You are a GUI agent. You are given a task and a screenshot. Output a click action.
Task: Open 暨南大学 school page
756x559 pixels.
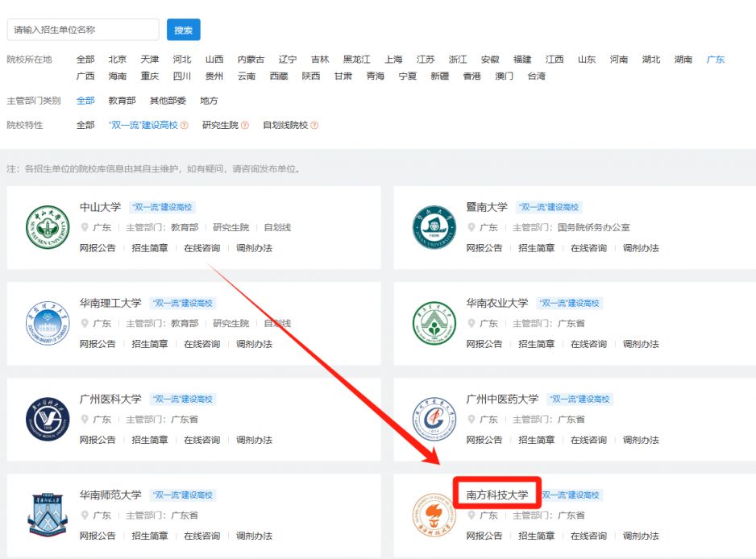pos(487,207)
